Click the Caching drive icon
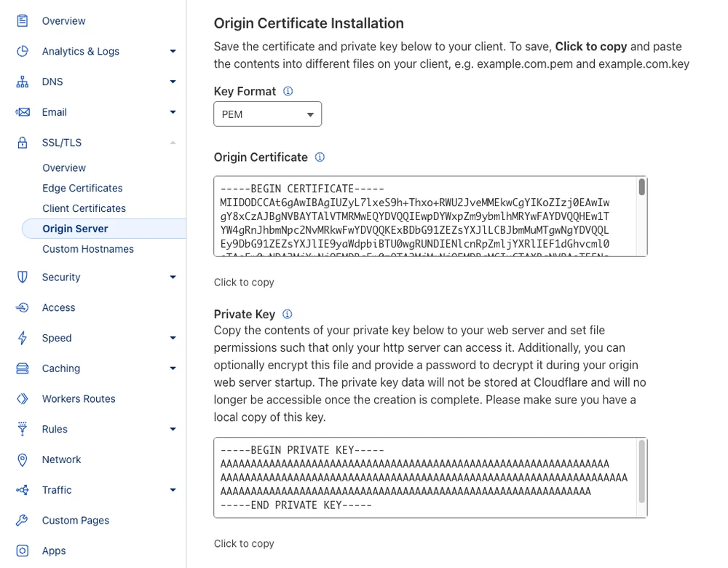Screen dimensions: 728x568 [23, 368]
